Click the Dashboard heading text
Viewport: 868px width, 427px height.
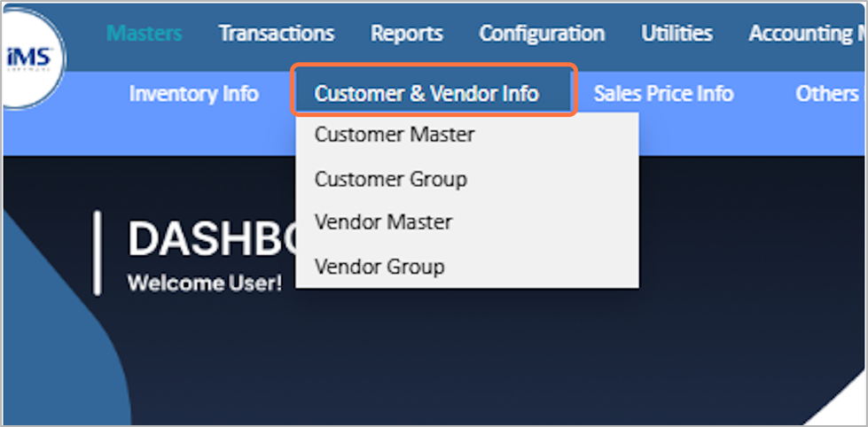tap(208, 239)
